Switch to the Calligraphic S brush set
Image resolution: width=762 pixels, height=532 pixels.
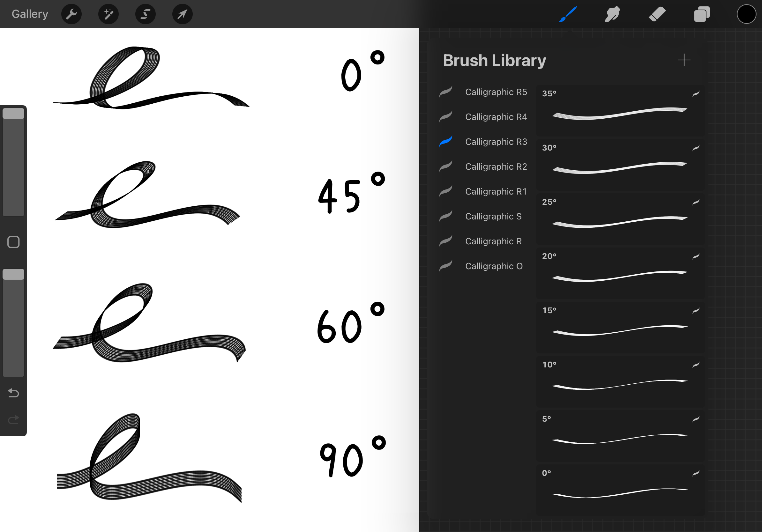[x=493, y=216]
